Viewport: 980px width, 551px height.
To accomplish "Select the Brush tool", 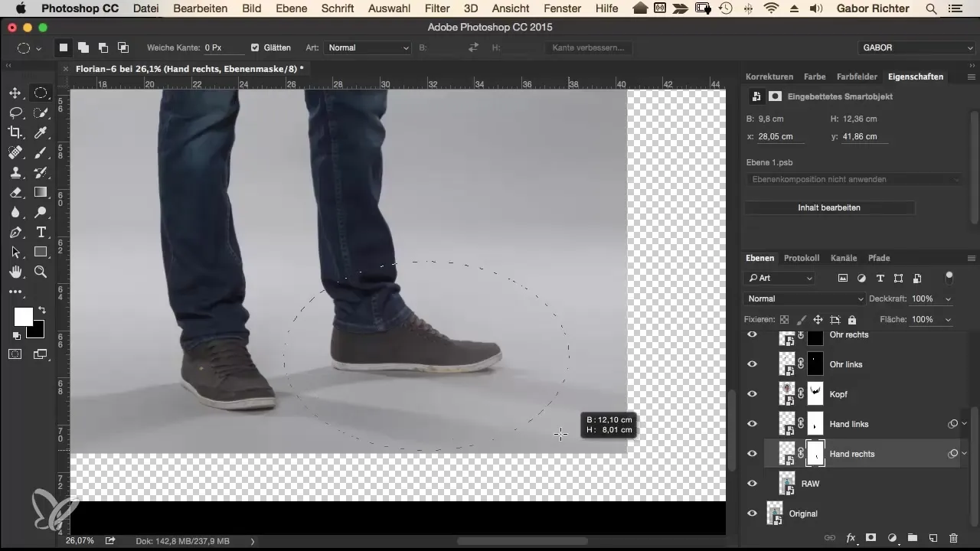I will (x=41, y=152).
